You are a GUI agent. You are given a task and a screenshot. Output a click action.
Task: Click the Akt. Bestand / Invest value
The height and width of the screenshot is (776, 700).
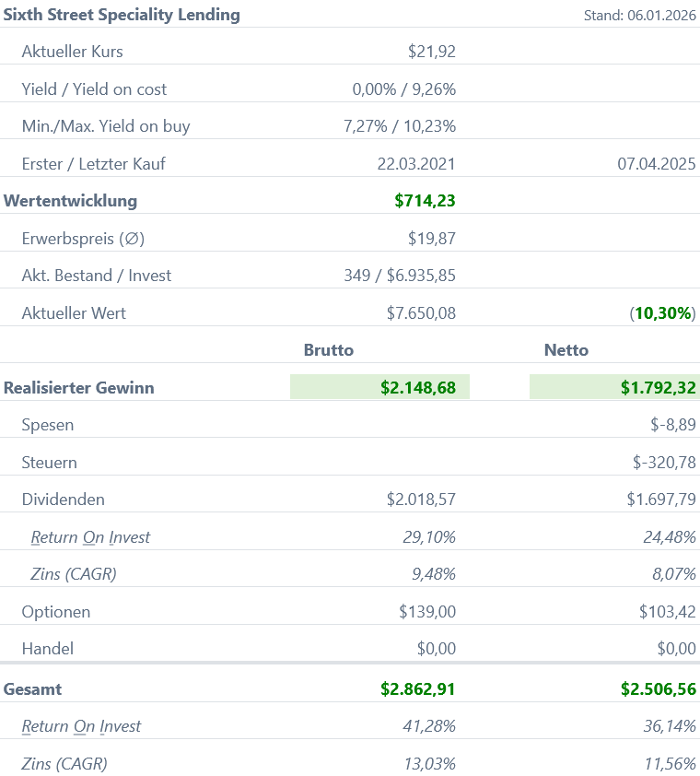coord(399,276)
